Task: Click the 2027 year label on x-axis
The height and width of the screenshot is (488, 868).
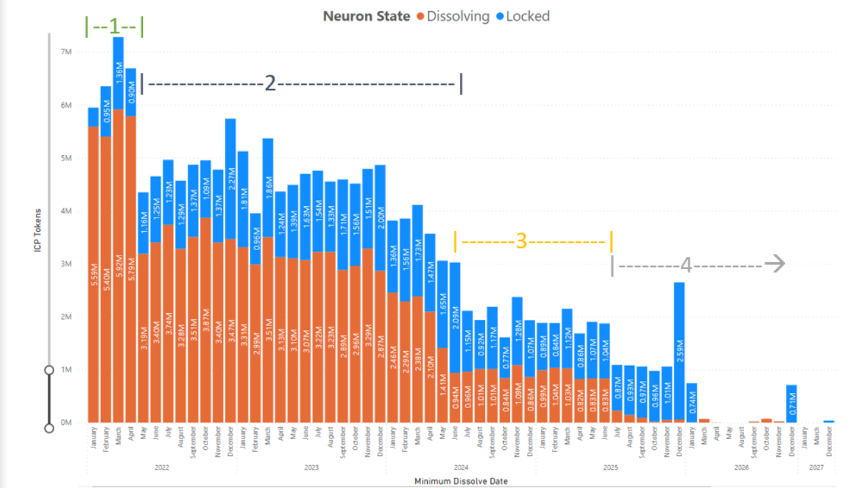Action: (x=816, y=467)
